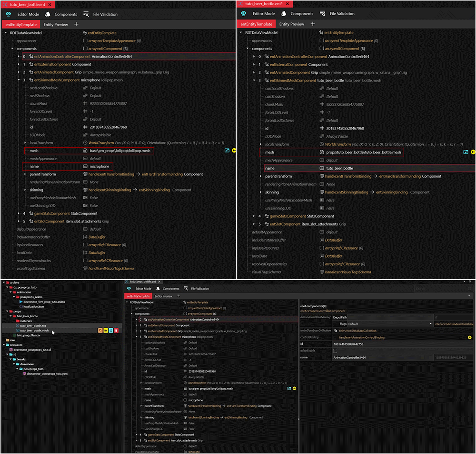Collapse the archive folder in project tree

pos(4,282)
